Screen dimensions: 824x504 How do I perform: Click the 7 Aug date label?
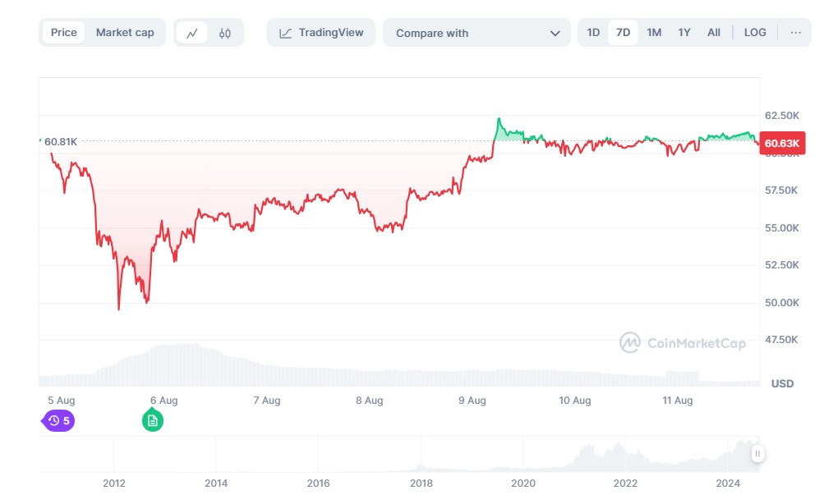coord(267,401)
